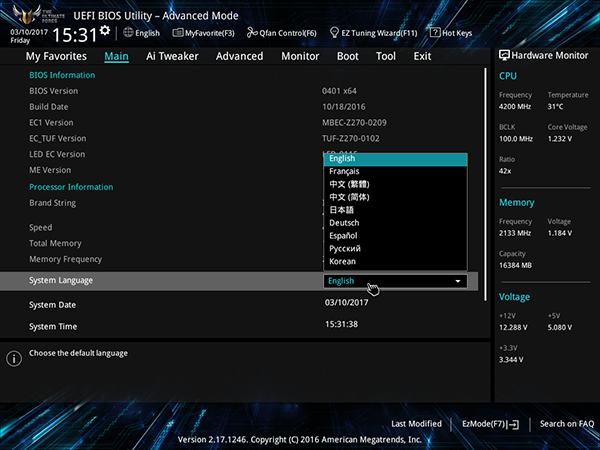Open the Monitor tab
The height and width of the screenshot is (450, 600).
(300, 56)
